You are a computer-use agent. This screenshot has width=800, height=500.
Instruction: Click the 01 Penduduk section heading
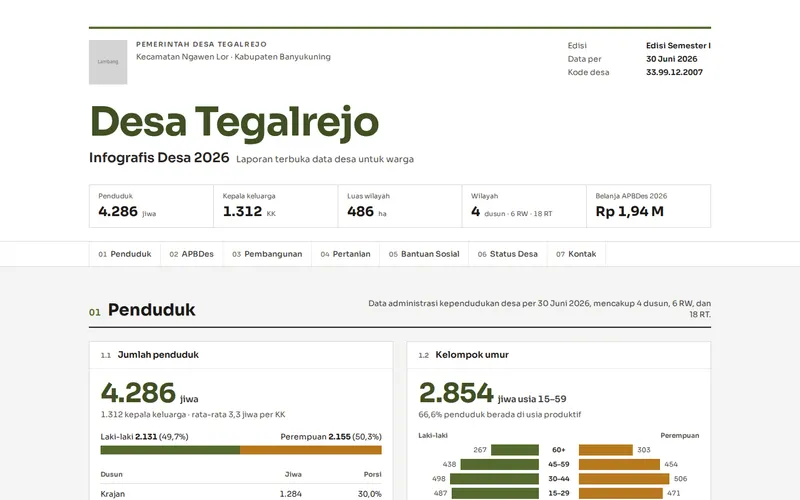(x=142, y=310)
